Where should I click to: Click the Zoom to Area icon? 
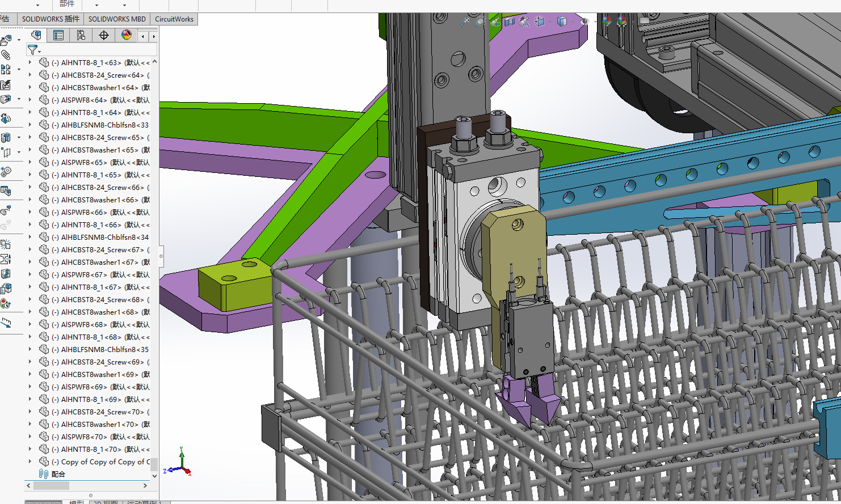coord(480,22)
